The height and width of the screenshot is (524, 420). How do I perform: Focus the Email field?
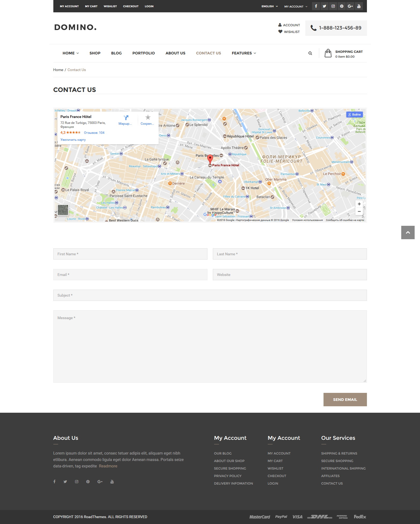130,275
